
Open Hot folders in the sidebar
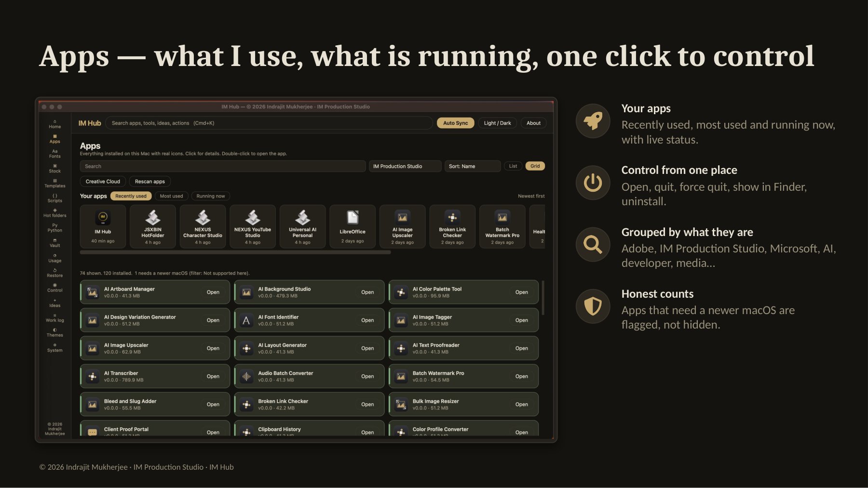pyautogui.click(x=54, y=213)
